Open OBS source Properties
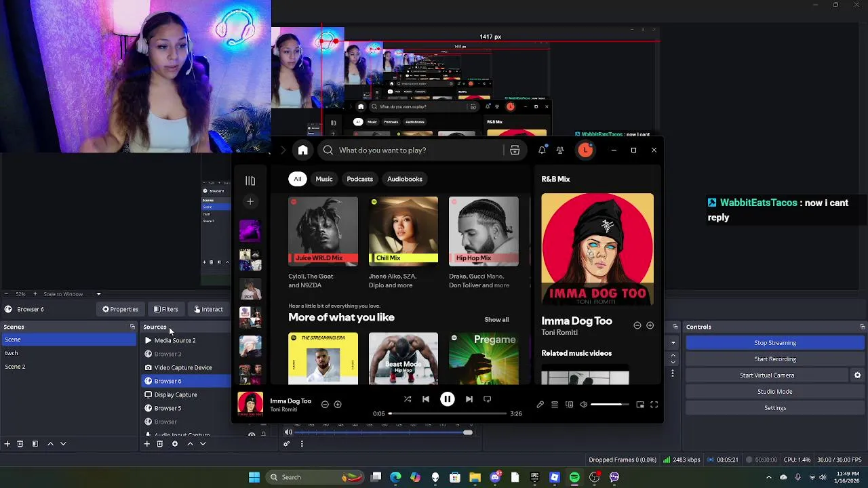 coord(121,309)
